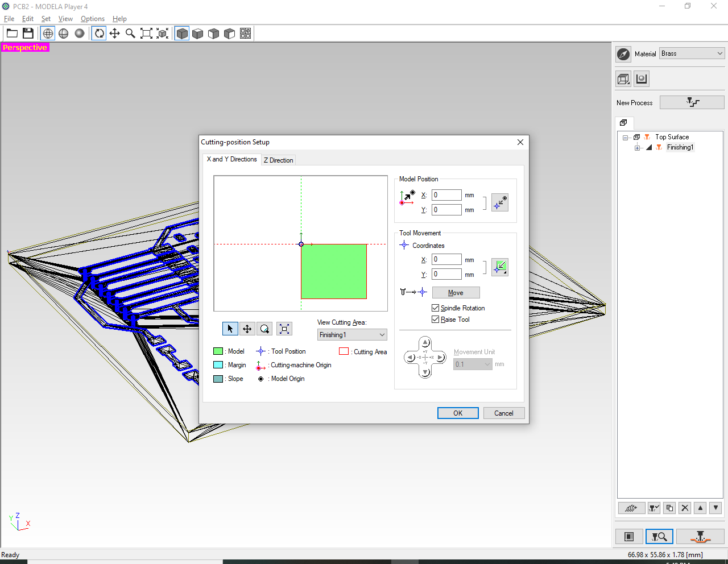
Task: Click the delete process X icon
Action: [685, 508]
